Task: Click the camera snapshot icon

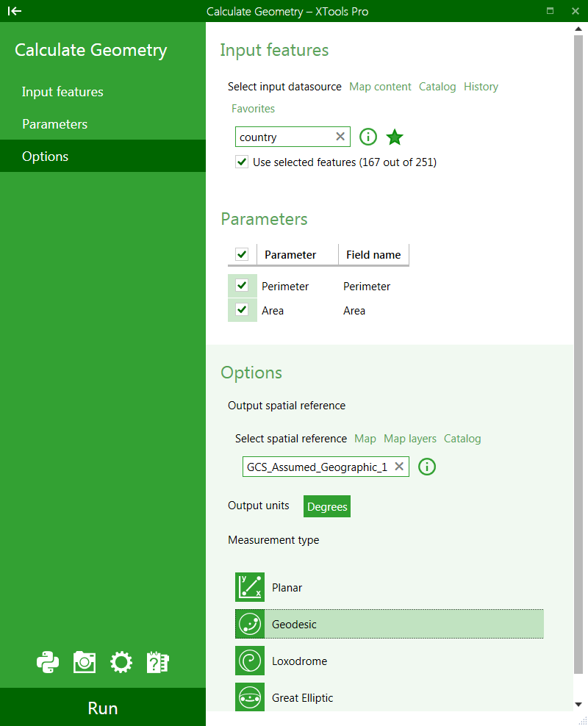Action: pyautogui.click(x=85, y=662)
